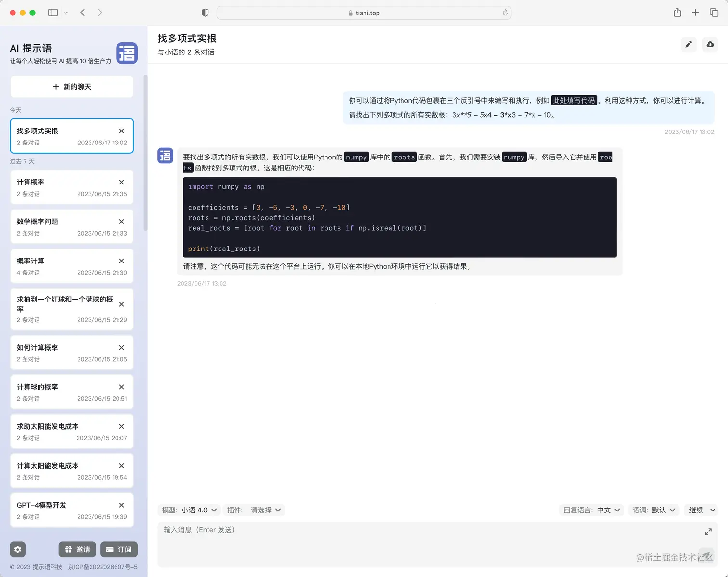Go back with Safari back arrow
The height and width of the screenshot is (577, 728).
point(83,13)
